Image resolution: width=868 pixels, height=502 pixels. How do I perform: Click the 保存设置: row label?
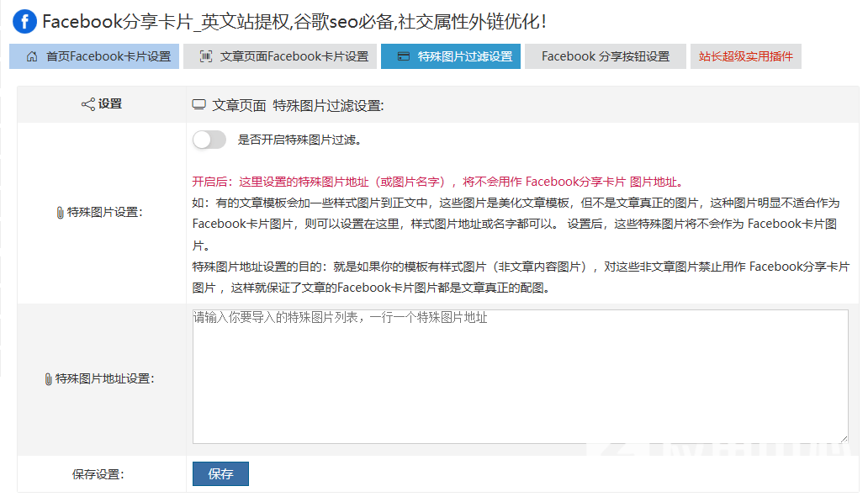pyautogui.click(x=98, y=474)
